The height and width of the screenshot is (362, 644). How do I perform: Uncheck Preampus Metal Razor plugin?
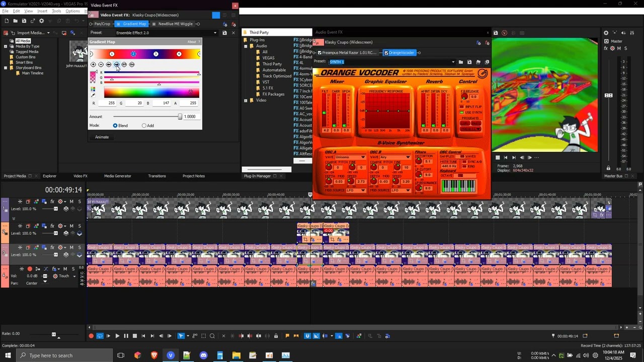click(319, 52)
